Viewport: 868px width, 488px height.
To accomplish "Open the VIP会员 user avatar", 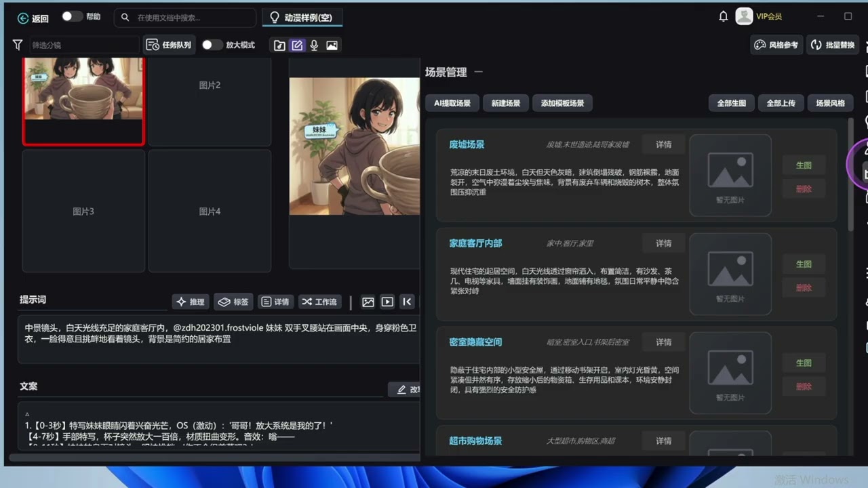I will [x=744, y=16].
